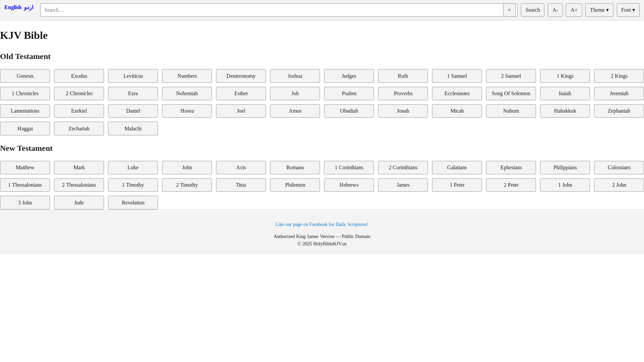Open 1 Thessalonians
The height and width of the screenshot is (362, 644).
click(x=25, y=185)
